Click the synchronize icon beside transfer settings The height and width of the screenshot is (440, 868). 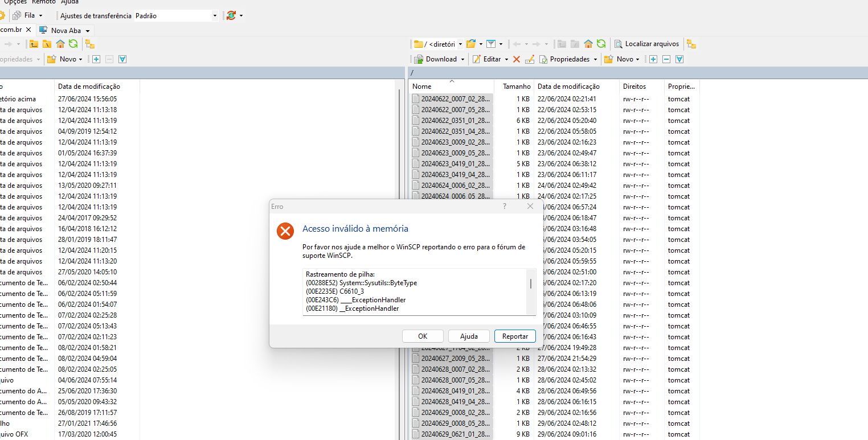231,16
